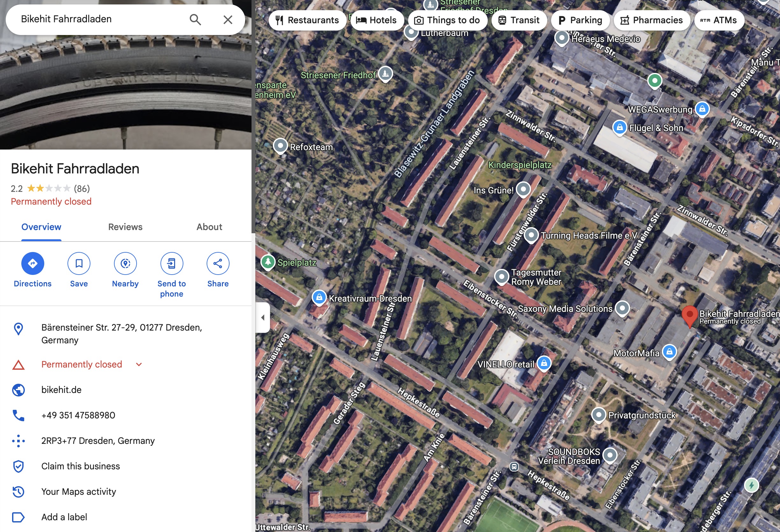
Task: Search Nearby using the Nearby icon
Action: [125, 263]
